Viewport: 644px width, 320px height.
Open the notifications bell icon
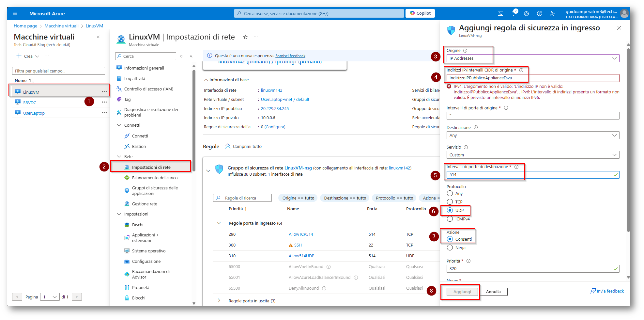coord(514,13)
